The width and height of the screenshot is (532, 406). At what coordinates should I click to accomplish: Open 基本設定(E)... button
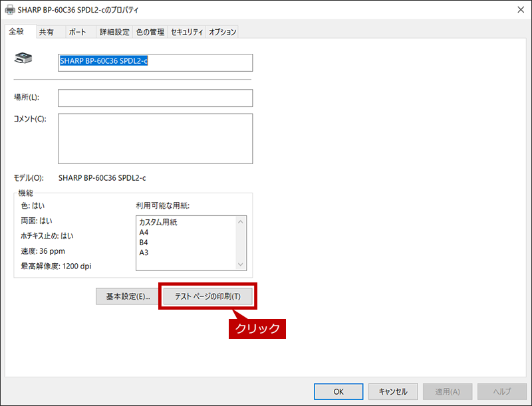tap(128, 296)
